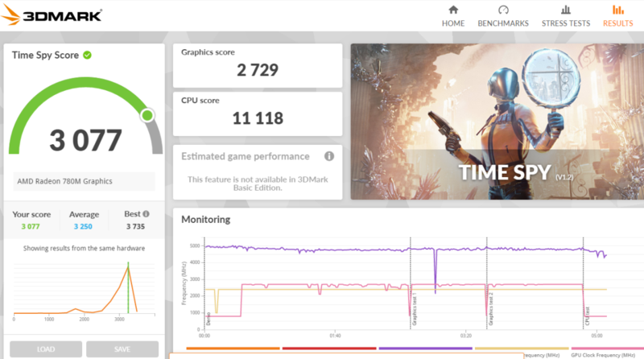
Task: Click info icon for Estimated game performance
Action: point(328,156)
